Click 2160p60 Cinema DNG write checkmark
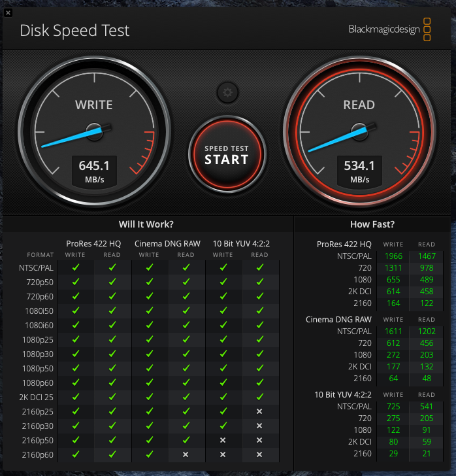The width and height of the screenshot is (456, 476). [x=150, y=454]
